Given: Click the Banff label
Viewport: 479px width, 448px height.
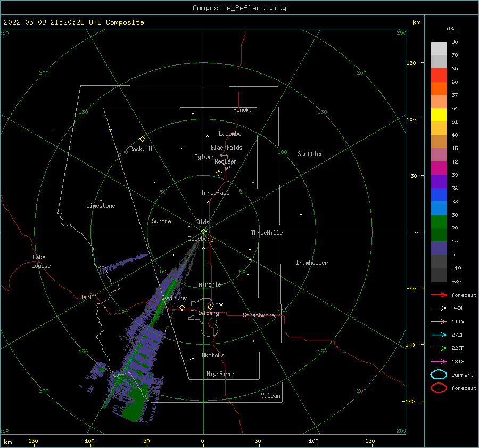Looking at the screenshot, I should (88, 297).
